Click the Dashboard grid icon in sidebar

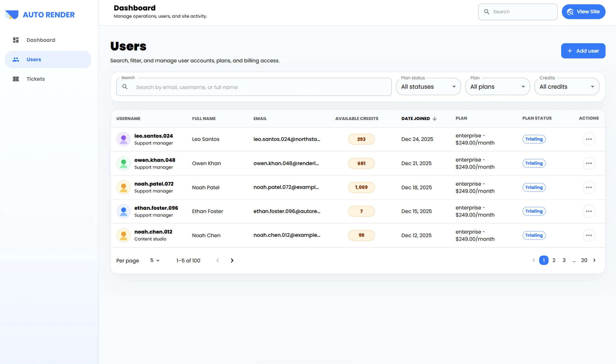16,40
